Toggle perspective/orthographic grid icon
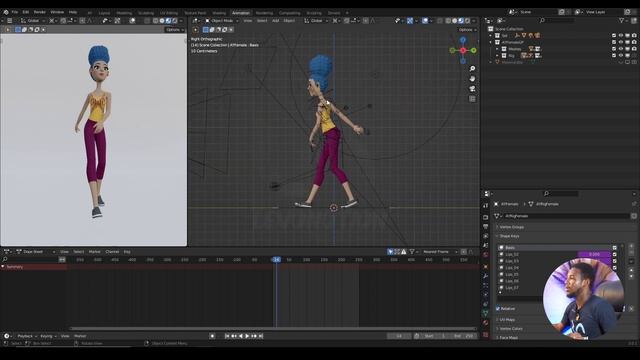The height and width of the screenshot is (360, 640). (x=472, y=99)
